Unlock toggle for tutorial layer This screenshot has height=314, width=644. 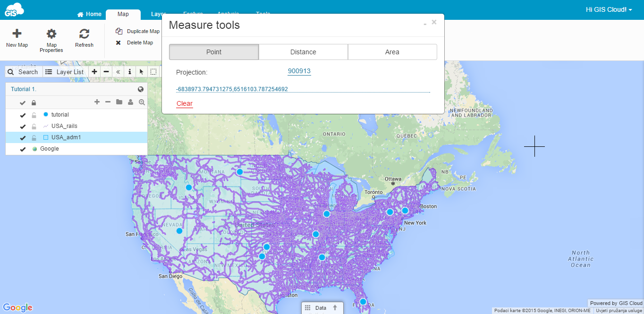(34, 115)
